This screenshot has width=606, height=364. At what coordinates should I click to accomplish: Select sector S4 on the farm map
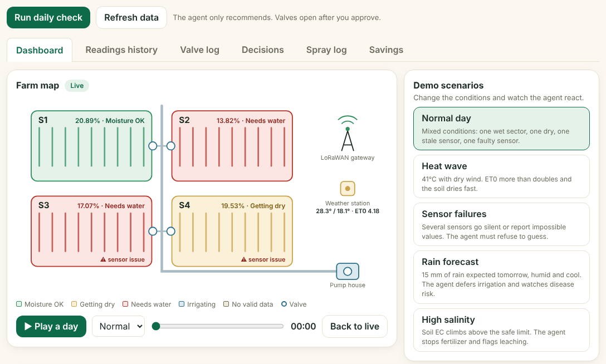point(232,231)
